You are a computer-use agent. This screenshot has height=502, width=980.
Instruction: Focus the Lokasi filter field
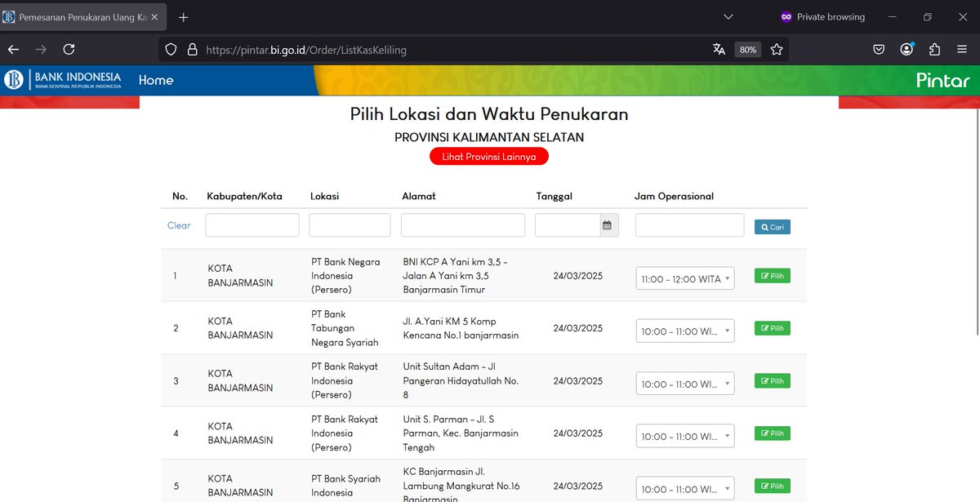[350, 225]
